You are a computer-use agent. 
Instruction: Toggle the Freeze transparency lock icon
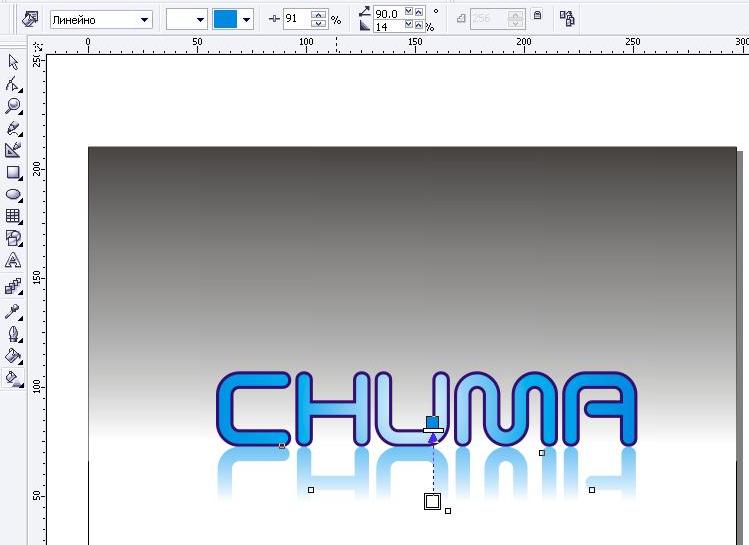[x=537, y=15]
